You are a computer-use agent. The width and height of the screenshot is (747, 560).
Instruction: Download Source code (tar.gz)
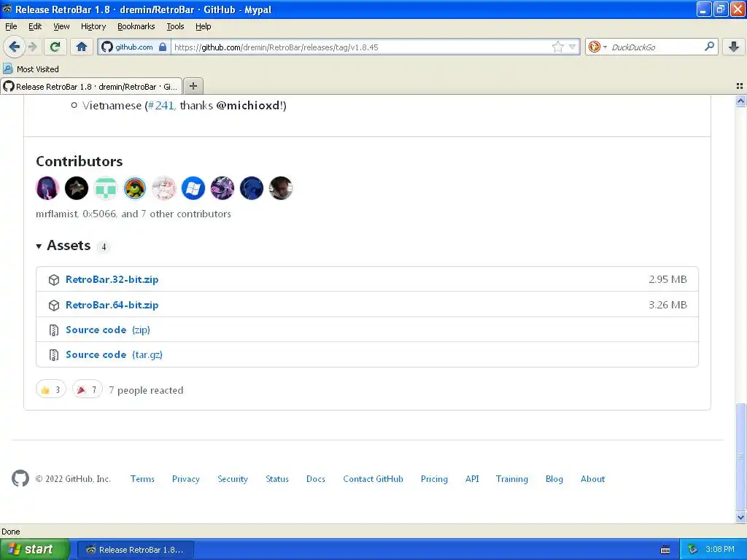tap(114, 355)
